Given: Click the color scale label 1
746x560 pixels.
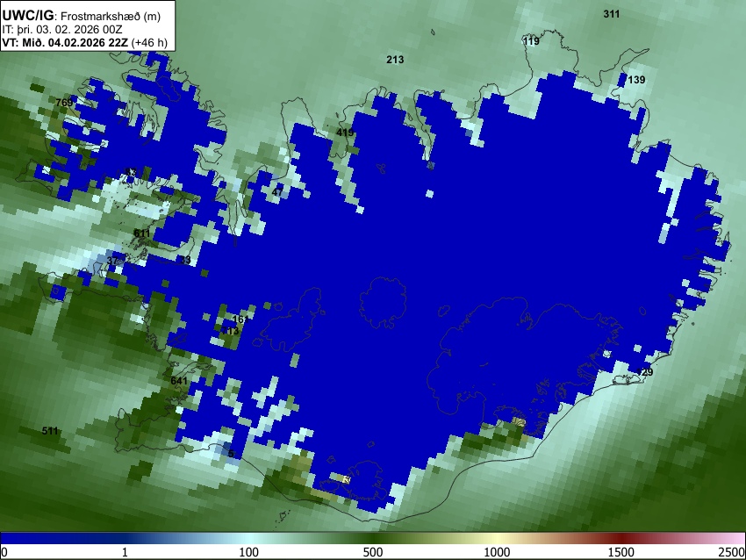Looking at the screenshot, I should pos(125,552).
